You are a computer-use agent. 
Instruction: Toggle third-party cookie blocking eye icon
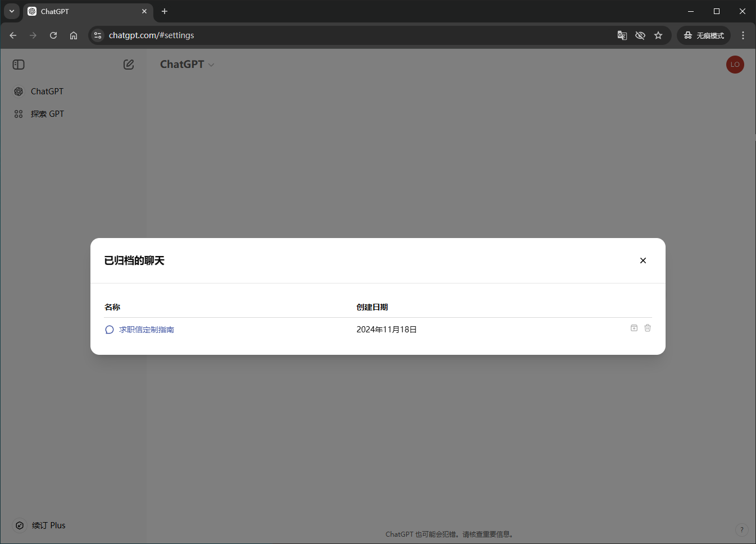click(x=640, y=35)
